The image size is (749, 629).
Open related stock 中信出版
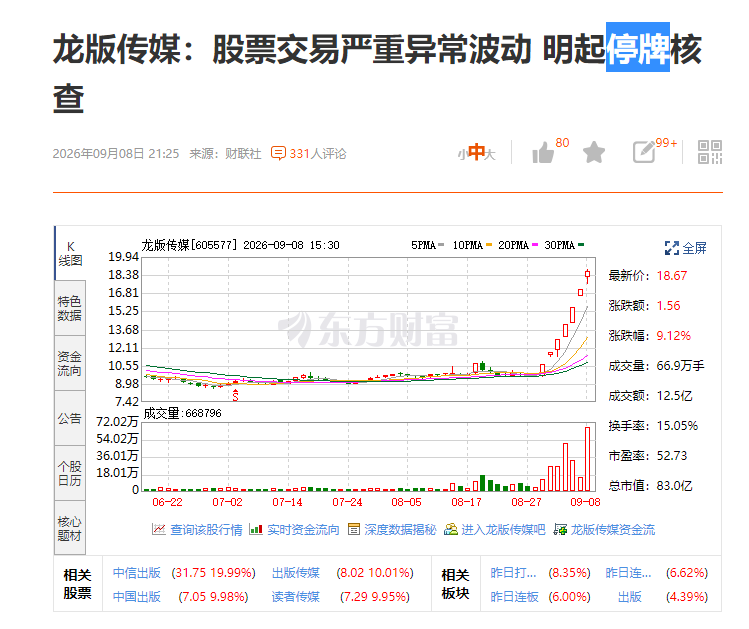click(x=137, y=573)
